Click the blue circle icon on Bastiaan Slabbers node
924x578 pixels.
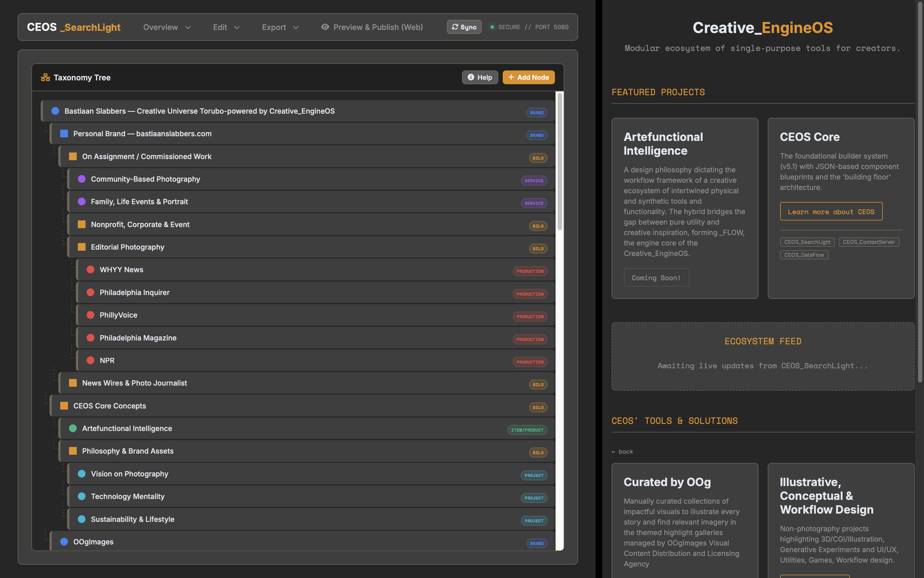click(55, 111)
